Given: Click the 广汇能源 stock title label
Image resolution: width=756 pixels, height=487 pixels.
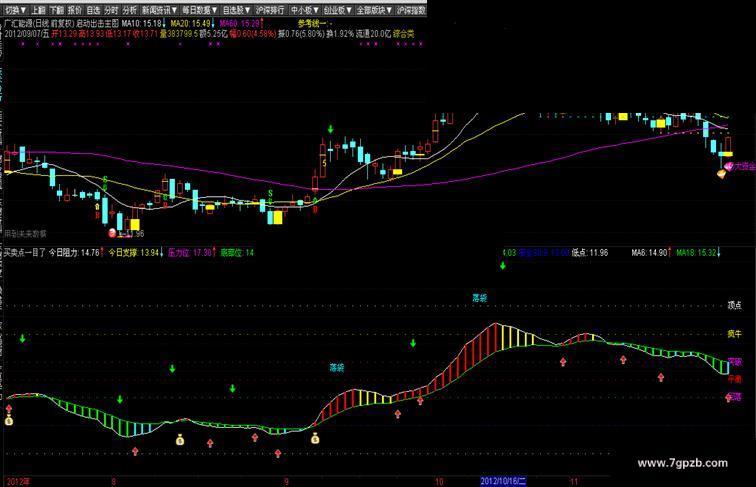Looking at the screenshot, I should click(17, 23).
